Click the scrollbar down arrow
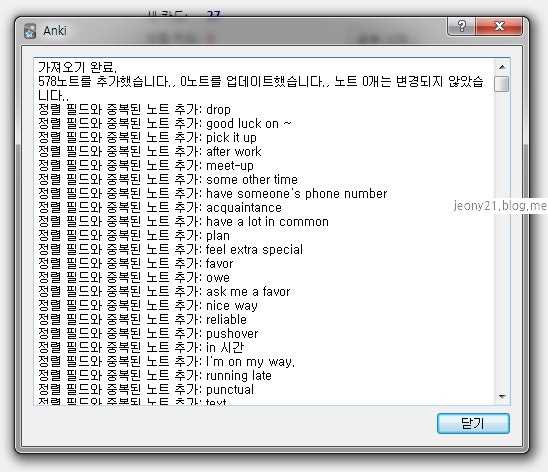This screenshot has width=548, height=472. [502, 397]
